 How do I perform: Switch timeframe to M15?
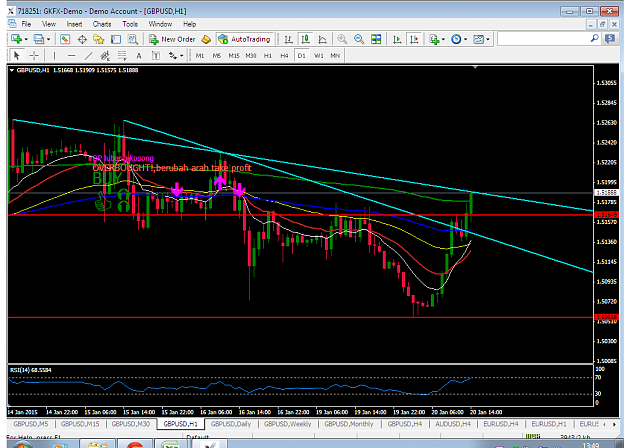[x=234, y=56]
